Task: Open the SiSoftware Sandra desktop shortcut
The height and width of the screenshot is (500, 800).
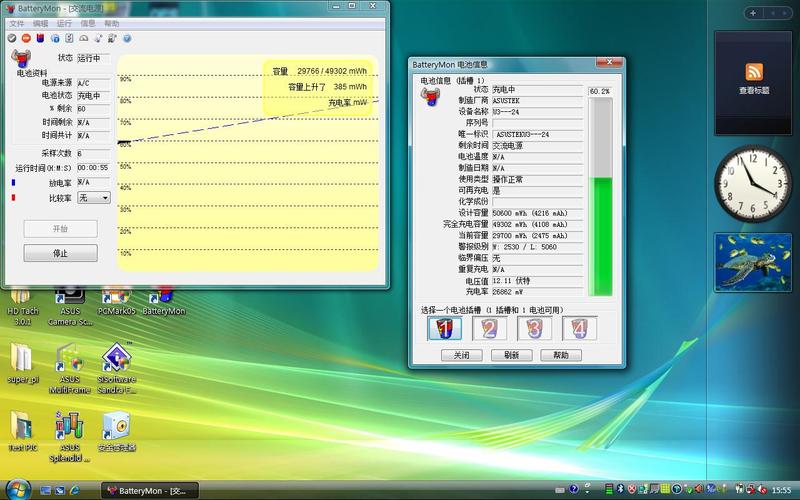Action: (x=117, y=368)
